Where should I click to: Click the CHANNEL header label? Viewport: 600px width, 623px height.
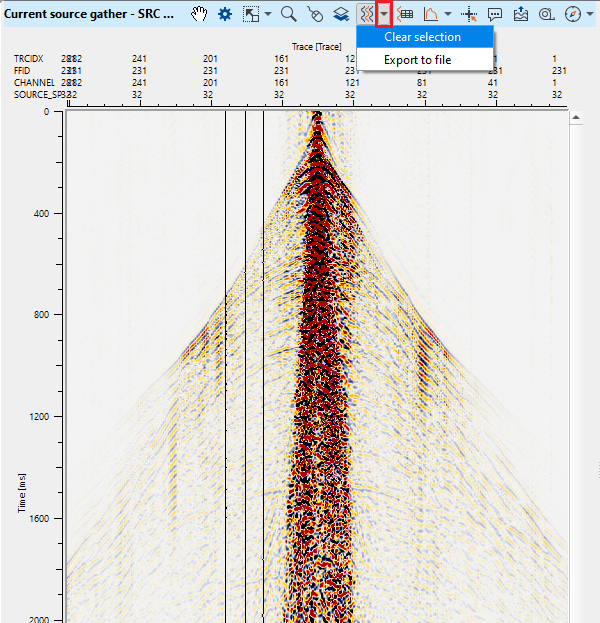coord(34,83)
